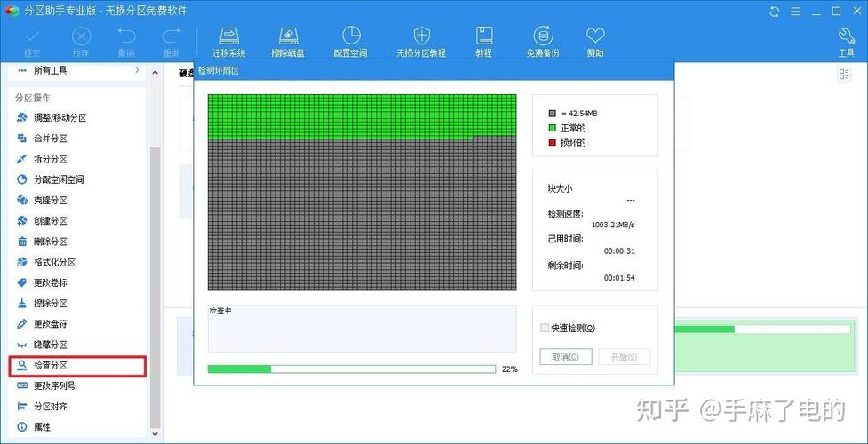Click the Bad Sector Check (检测坏扇区) dialog title
The width and height of the screenshot is (868, 444).
click(219, 71)
